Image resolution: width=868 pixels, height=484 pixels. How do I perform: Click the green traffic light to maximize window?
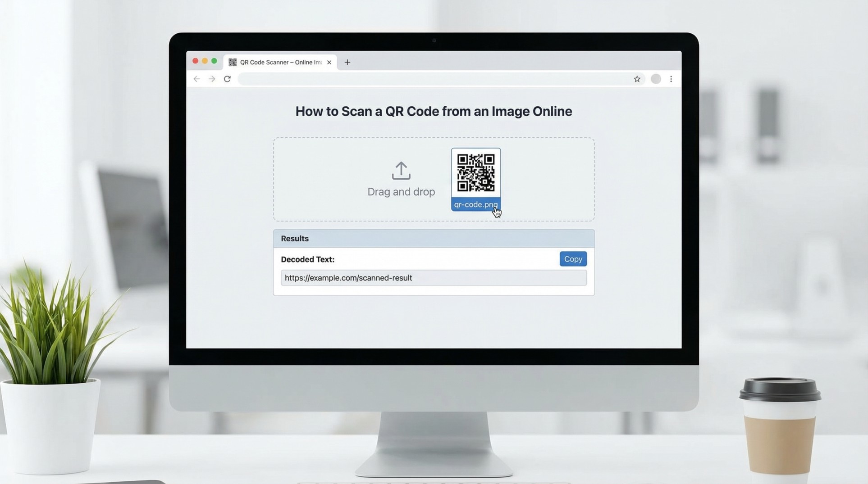click(x=214, y=60)
